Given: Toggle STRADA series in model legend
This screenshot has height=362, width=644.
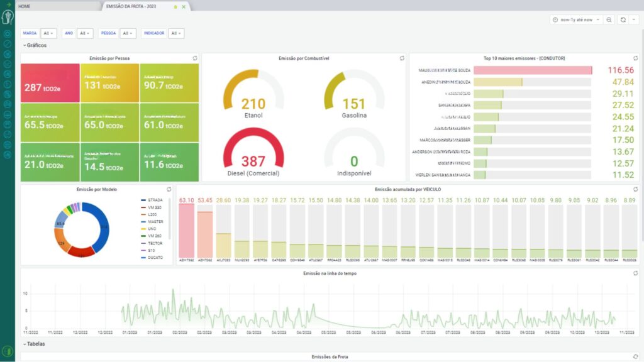Looking at the screenshot, I should pos(155,200).
